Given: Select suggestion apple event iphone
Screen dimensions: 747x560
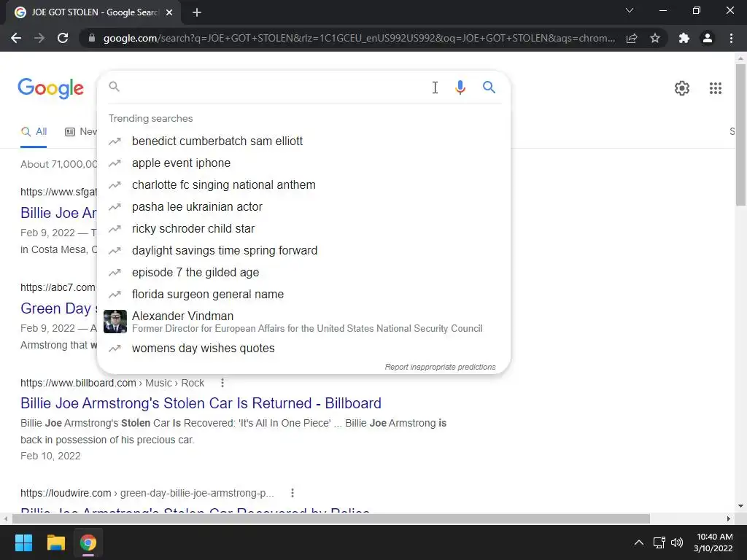Looking at the screenshot, I should (x=303, y=163).
